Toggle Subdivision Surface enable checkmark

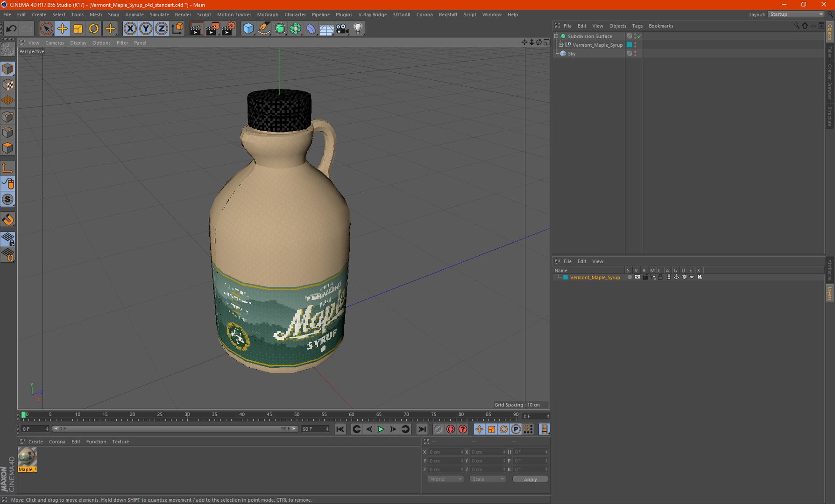pyautogui.click(x=639, y=36)
